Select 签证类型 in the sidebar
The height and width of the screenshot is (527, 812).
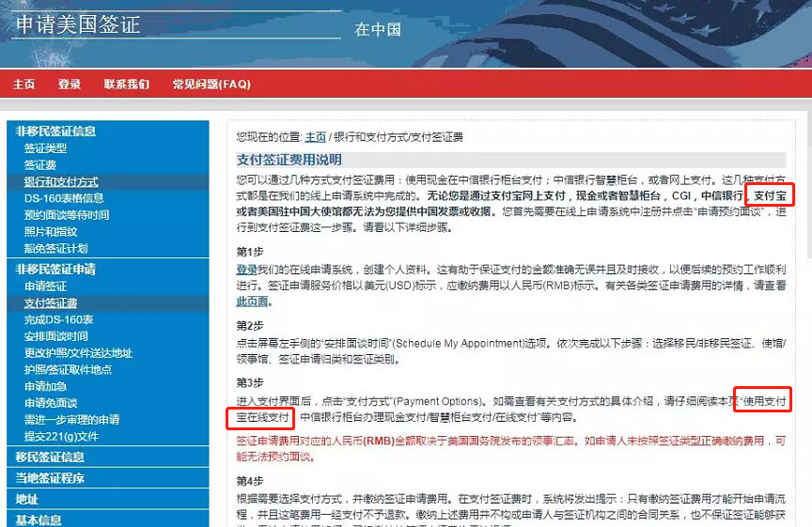click(45, 148)
